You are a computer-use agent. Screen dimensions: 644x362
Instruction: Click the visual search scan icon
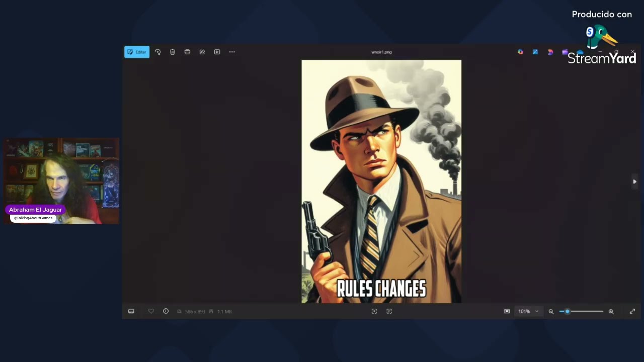[374, 311]
